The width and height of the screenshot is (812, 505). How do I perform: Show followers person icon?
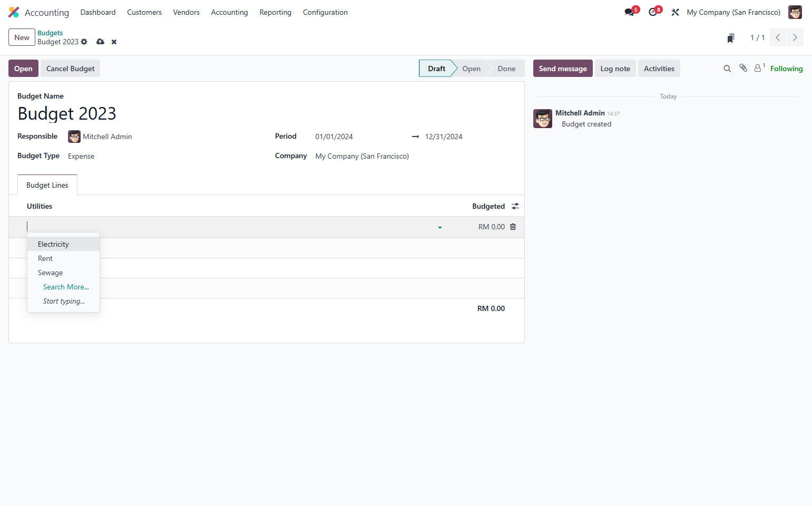(759, 67)
